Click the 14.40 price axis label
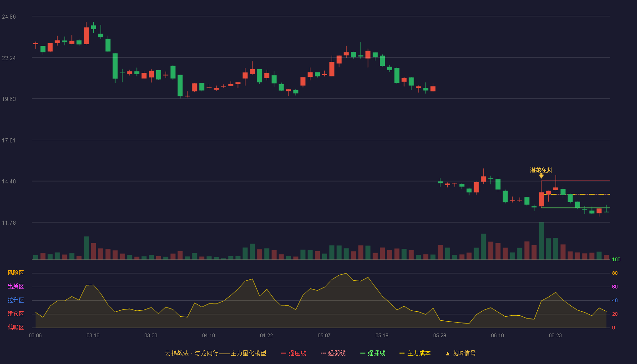637x364 pixels. tap(9, 182)
